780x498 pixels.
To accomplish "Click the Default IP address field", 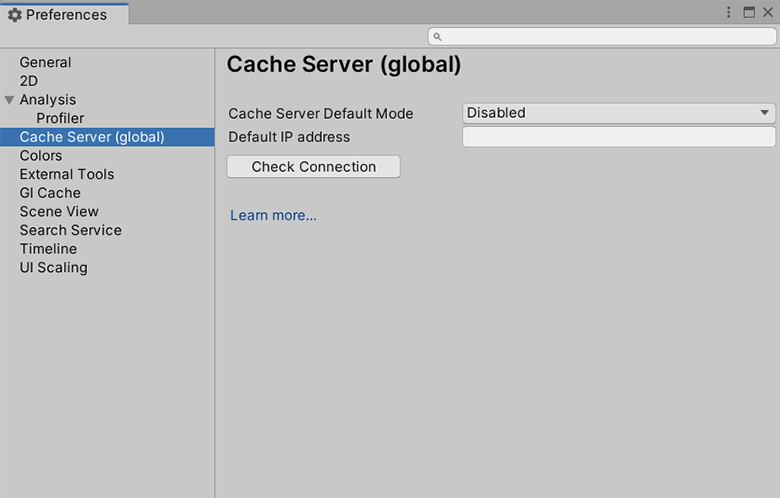I will coord(619,137).
